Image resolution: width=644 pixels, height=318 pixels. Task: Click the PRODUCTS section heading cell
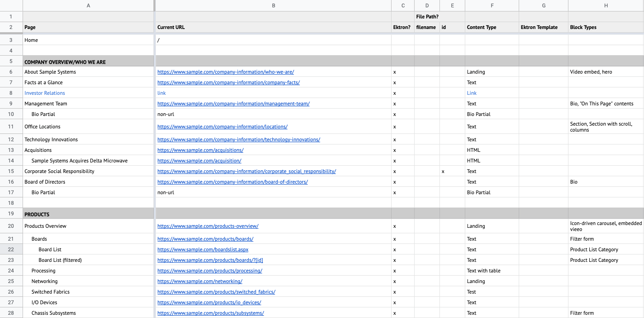coord(37,214)
